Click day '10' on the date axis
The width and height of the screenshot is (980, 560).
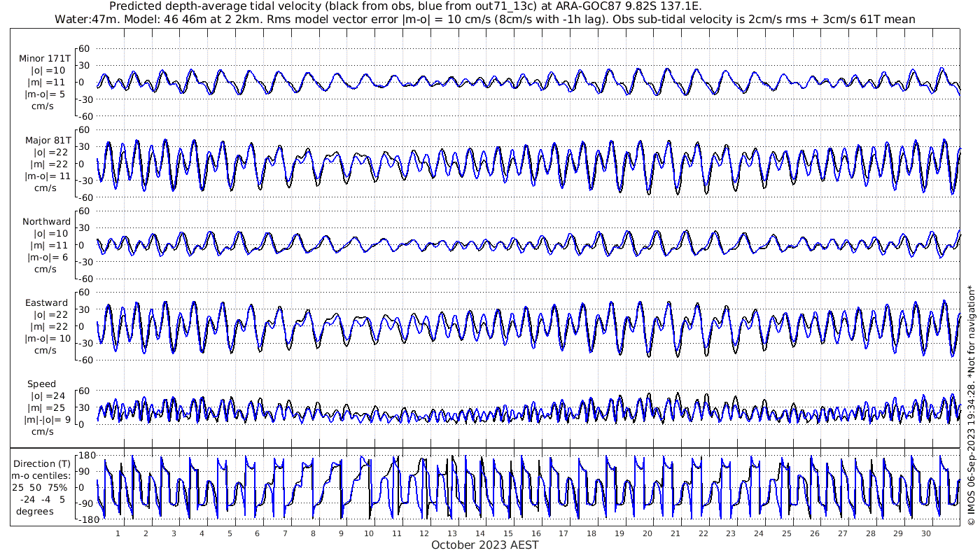[369, 533]
